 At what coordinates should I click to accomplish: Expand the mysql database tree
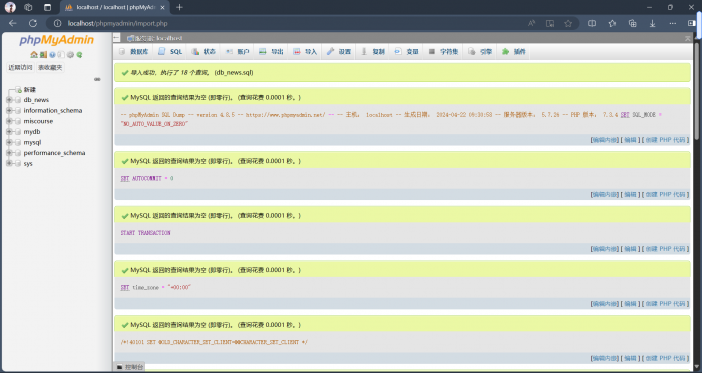pyautogui.click(x=9, y=142)
